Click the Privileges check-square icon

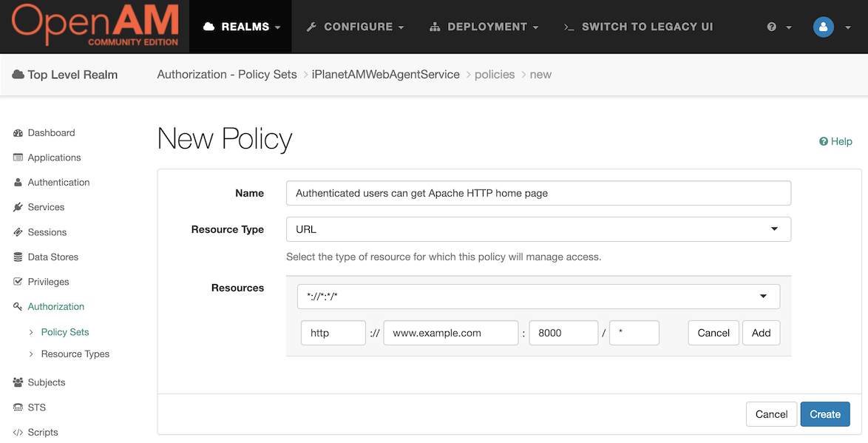(18, 281)
